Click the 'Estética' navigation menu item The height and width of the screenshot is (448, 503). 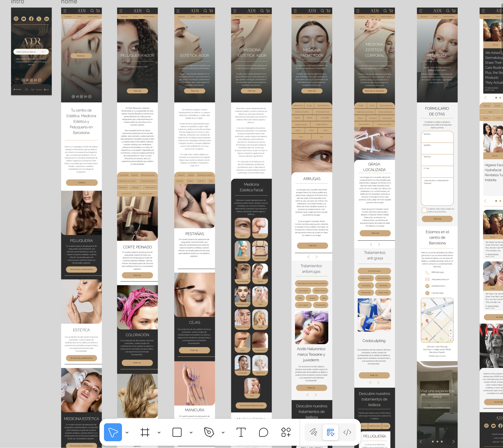click(135, 16)
